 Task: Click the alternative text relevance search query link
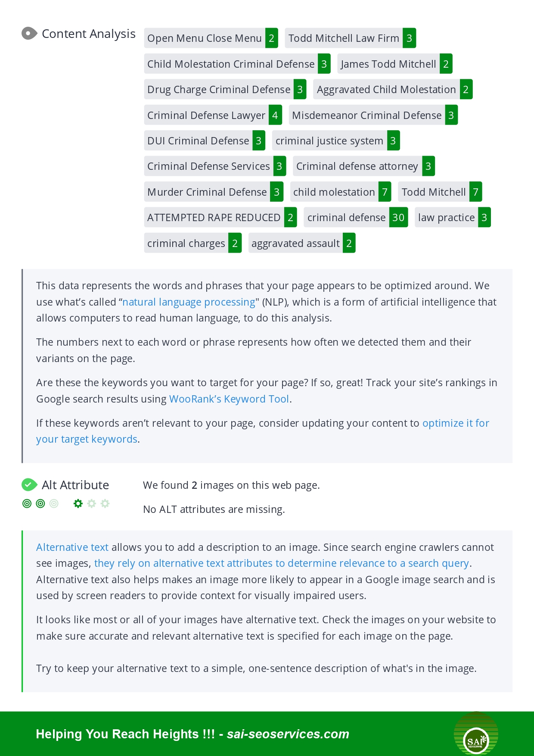(281, 563)
